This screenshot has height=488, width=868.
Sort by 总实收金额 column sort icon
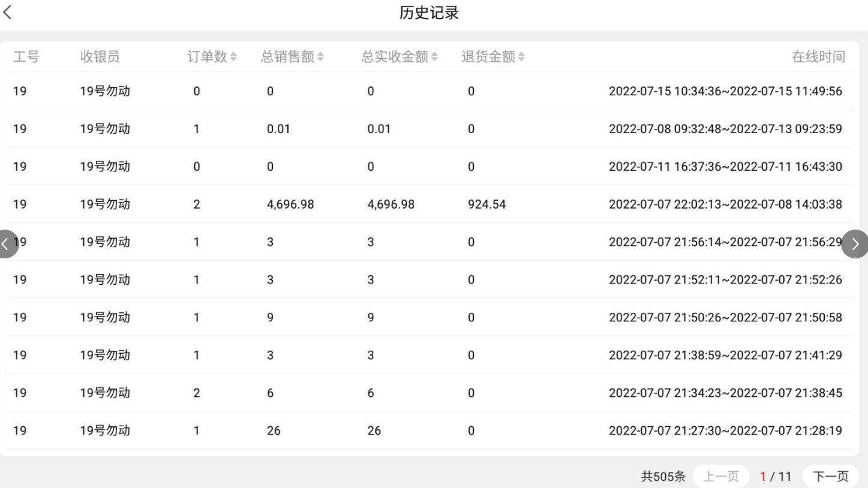tap(434, 57)
